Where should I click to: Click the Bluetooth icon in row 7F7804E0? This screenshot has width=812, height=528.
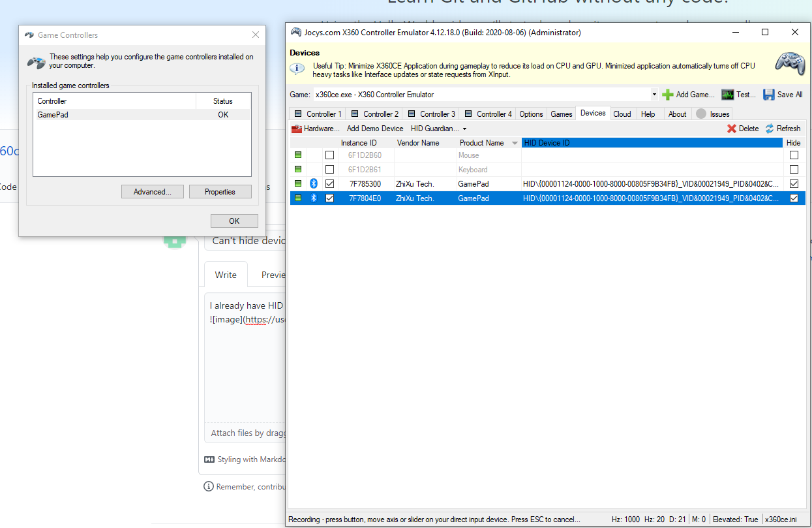pos(314,198)
